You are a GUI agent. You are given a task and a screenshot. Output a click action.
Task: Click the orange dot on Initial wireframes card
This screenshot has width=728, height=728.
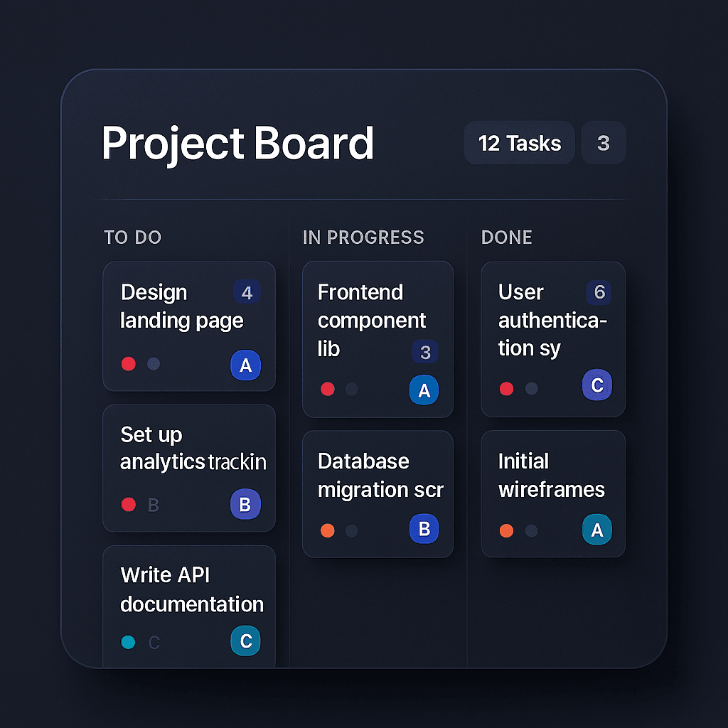pos(506,530)
